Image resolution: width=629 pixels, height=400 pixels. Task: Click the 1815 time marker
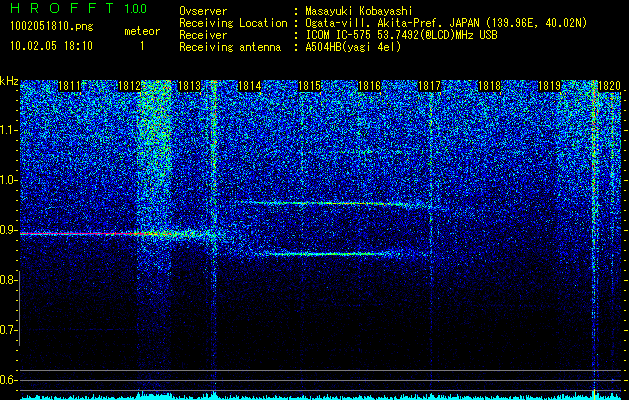pos(310,86)
